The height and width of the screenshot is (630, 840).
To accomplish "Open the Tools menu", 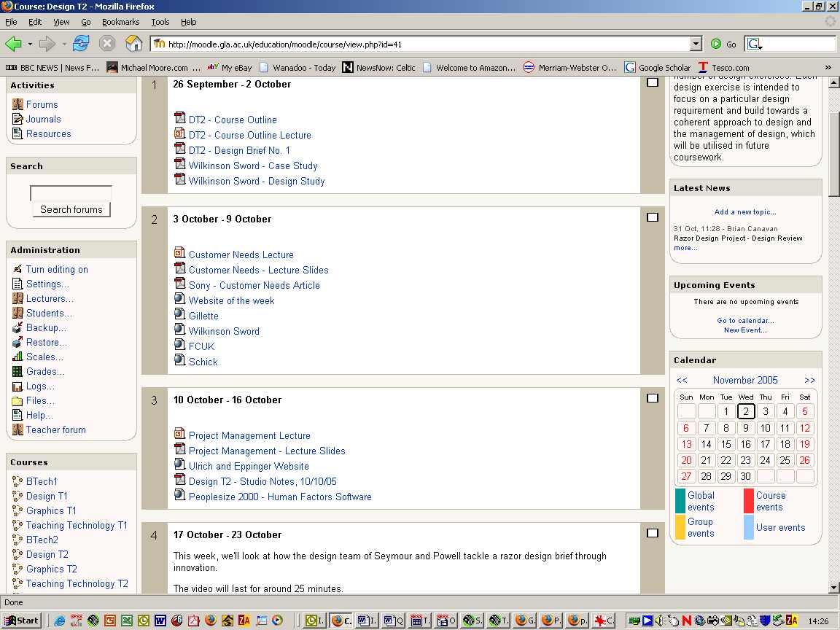I will point(160,22).
